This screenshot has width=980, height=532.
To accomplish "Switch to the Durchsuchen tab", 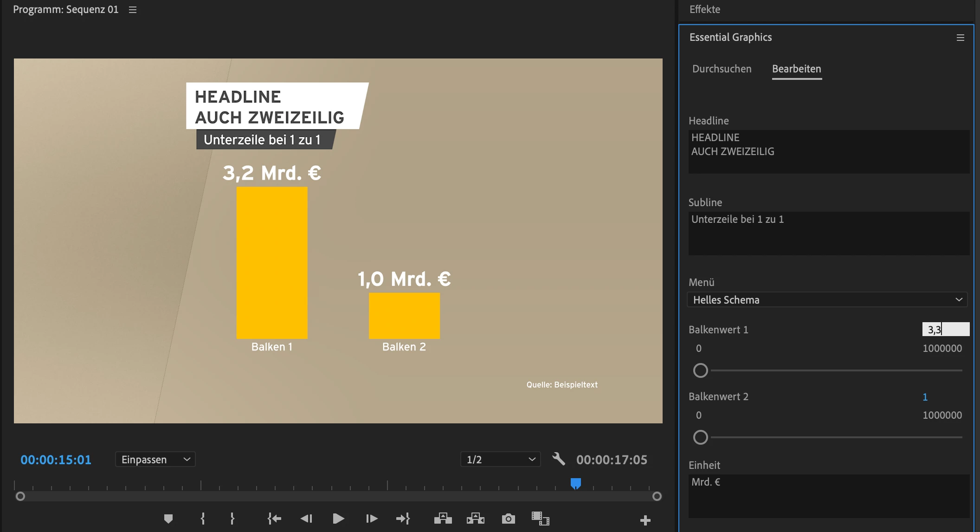I will [x=722, y=69].
